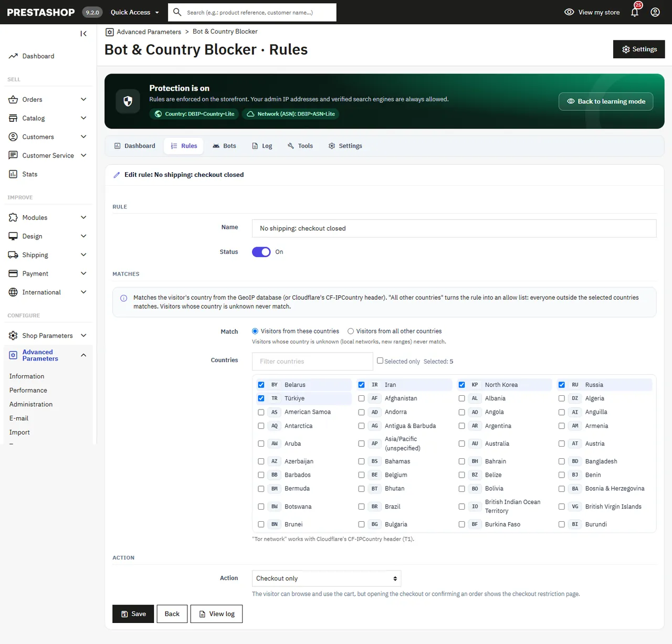
Task: Switch to the Bots tab
Action: [224, 146]
